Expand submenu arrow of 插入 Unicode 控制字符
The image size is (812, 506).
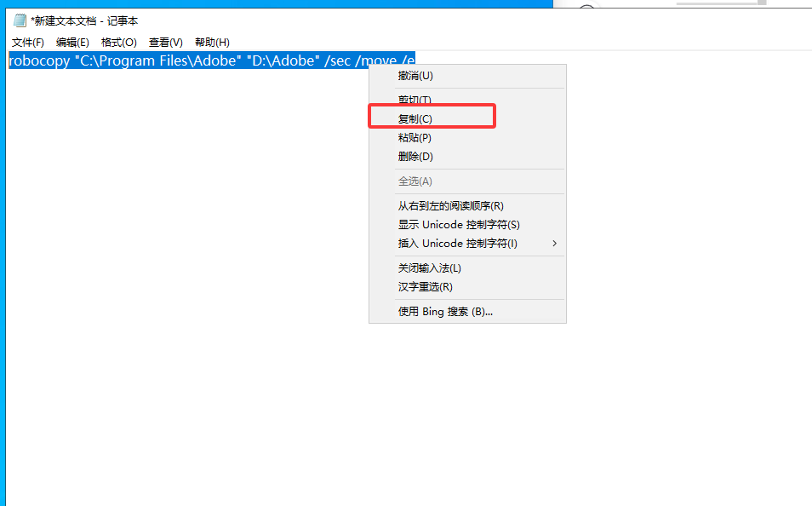(555, 243)
